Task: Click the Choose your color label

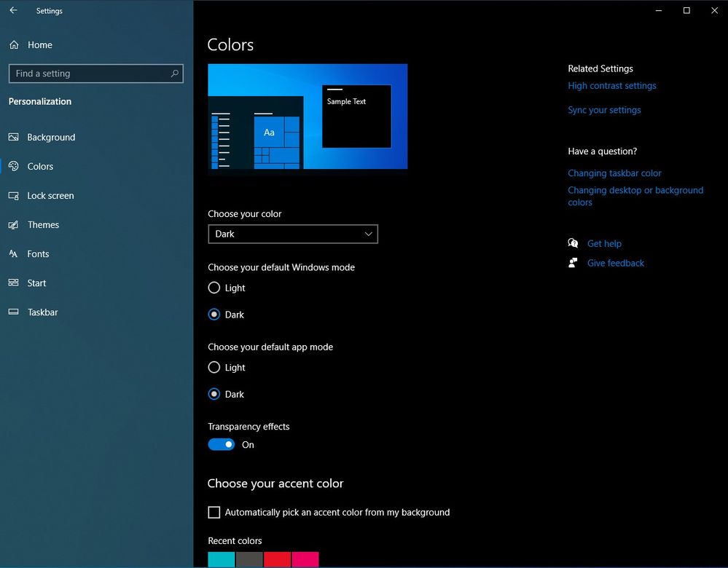Action: [x=245, y=214]
